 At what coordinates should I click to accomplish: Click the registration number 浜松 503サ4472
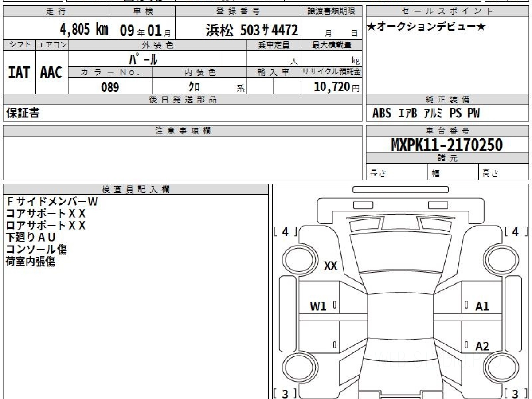pyautogui.click(x=251, y=30)
